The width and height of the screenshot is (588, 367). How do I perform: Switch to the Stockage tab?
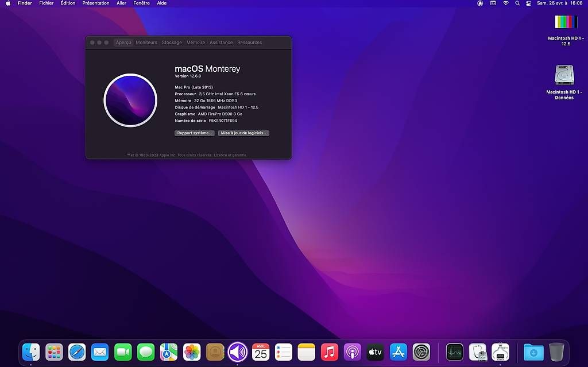172,43
